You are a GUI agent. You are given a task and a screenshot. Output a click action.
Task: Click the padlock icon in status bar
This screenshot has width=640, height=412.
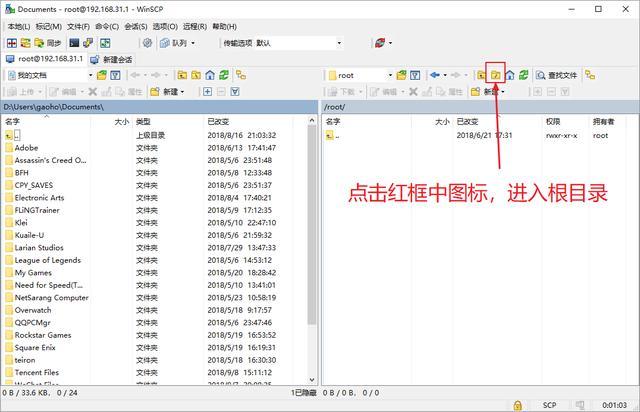coord(517,405)
